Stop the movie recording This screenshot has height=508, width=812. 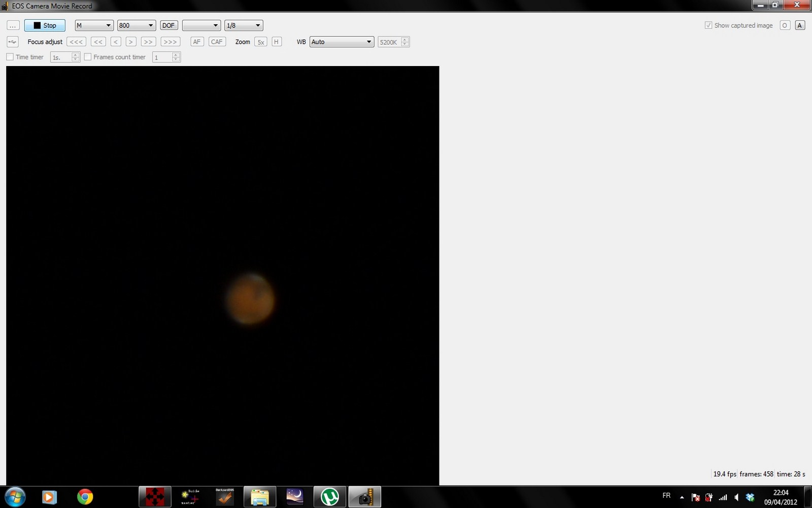(45, 25)
